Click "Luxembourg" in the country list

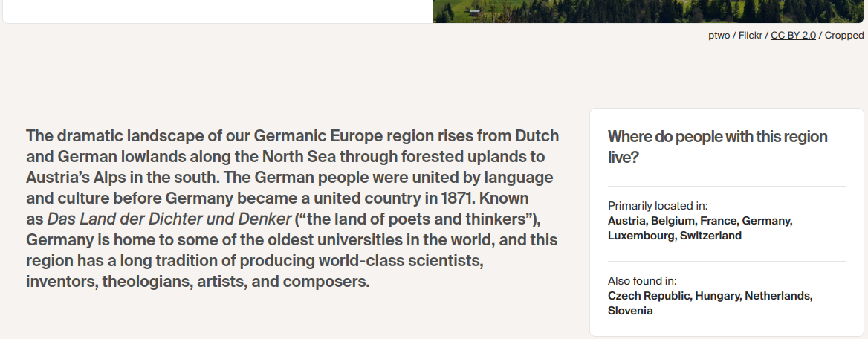coord(641,236)
